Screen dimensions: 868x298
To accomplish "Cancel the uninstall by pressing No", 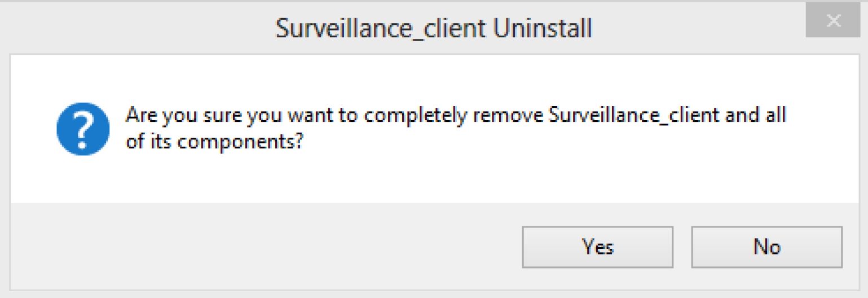I will point(766,247).
